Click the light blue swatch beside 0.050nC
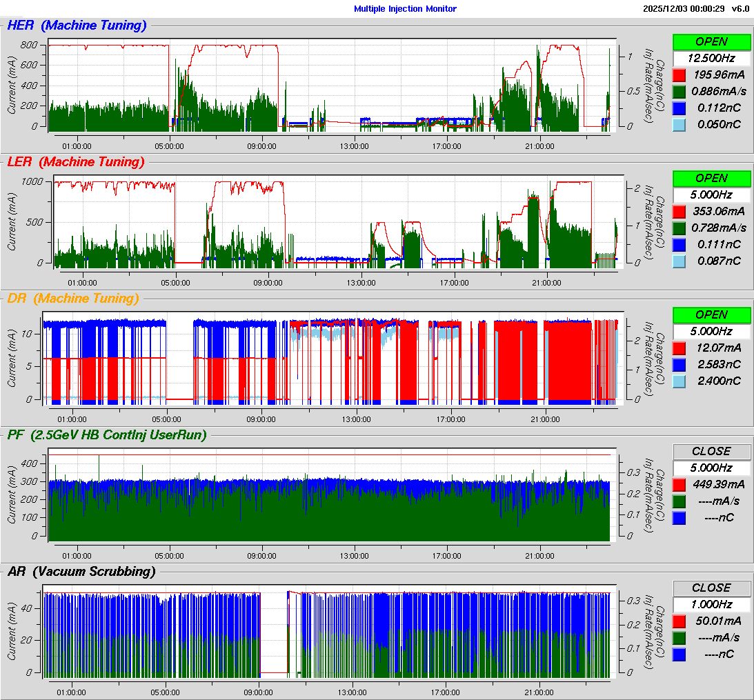 (679, 124)
